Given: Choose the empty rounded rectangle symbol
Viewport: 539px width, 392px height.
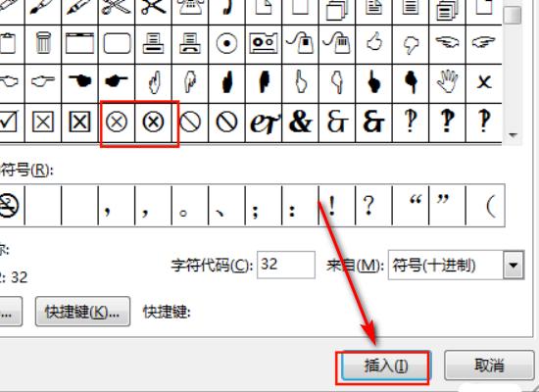Looking at the screenshot, I should click(117, 44).
